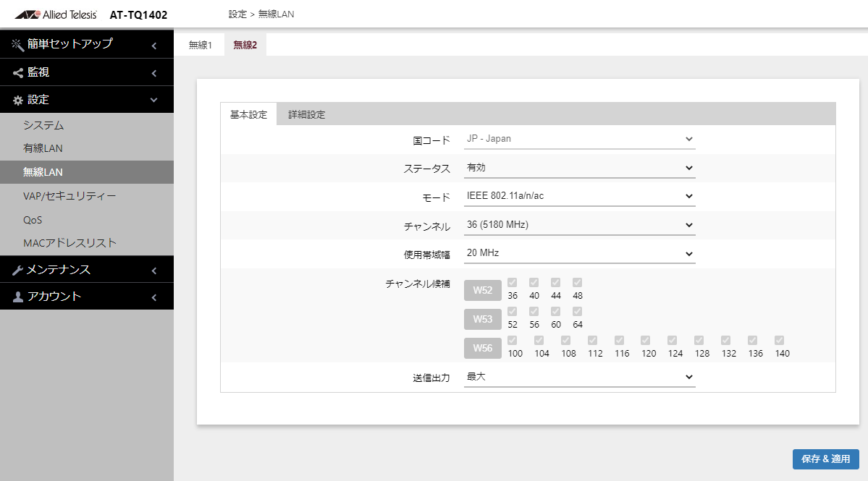Toggle channel 140 checkbox
Viewport: 868px width, 481px height.
779,340
